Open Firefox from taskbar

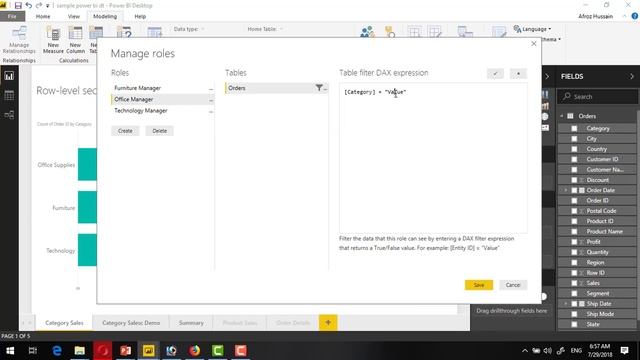(195, 351)
